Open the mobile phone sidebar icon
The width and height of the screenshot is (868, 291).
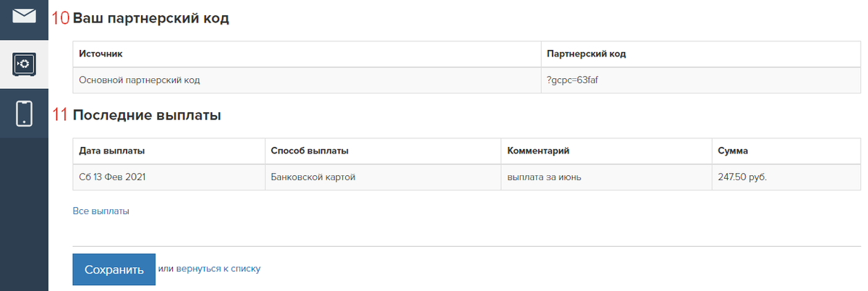click(24, 114)
